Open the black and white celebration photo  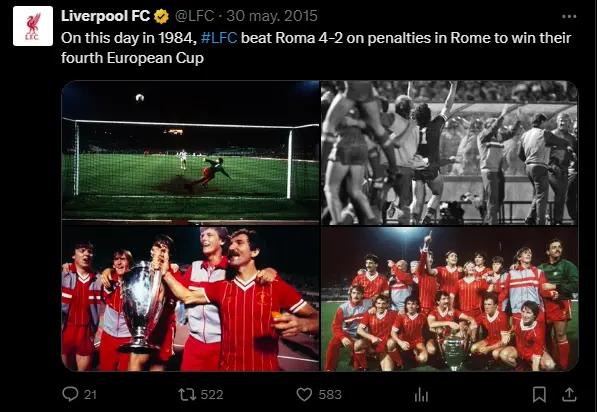point(449,152)
